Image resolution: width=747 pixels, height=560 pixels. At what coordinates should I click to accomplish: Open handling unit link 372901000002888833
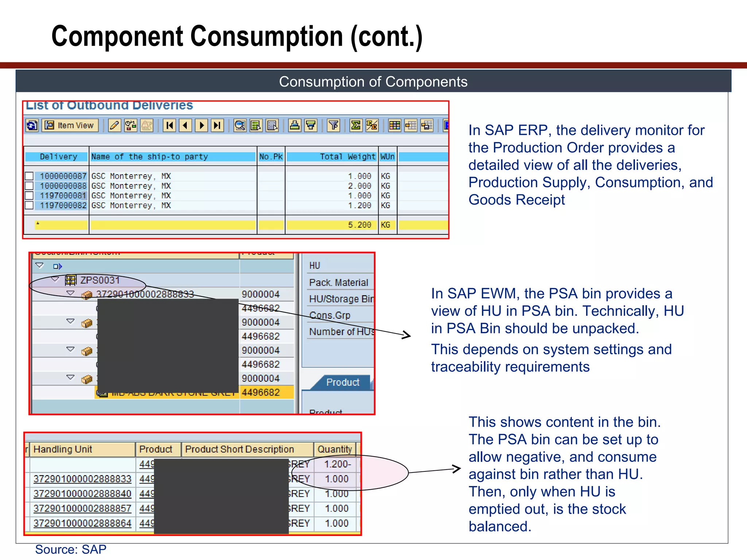tap(82, 479)
